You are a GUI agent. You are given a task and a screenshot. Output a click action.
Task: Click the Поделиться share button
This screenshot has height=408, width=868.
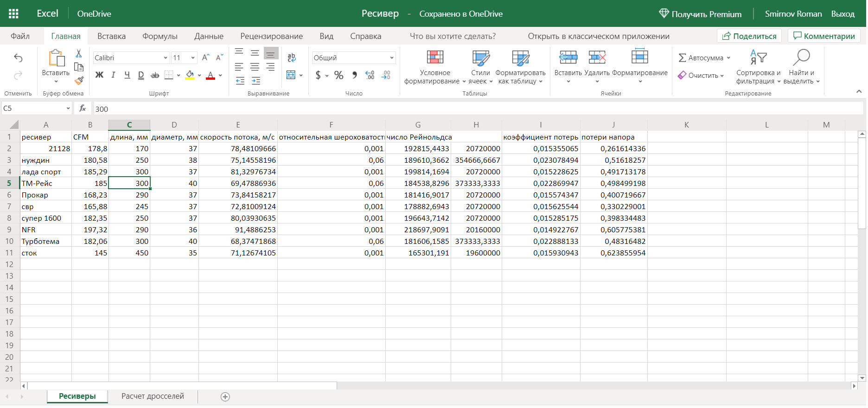pos(749,36)
